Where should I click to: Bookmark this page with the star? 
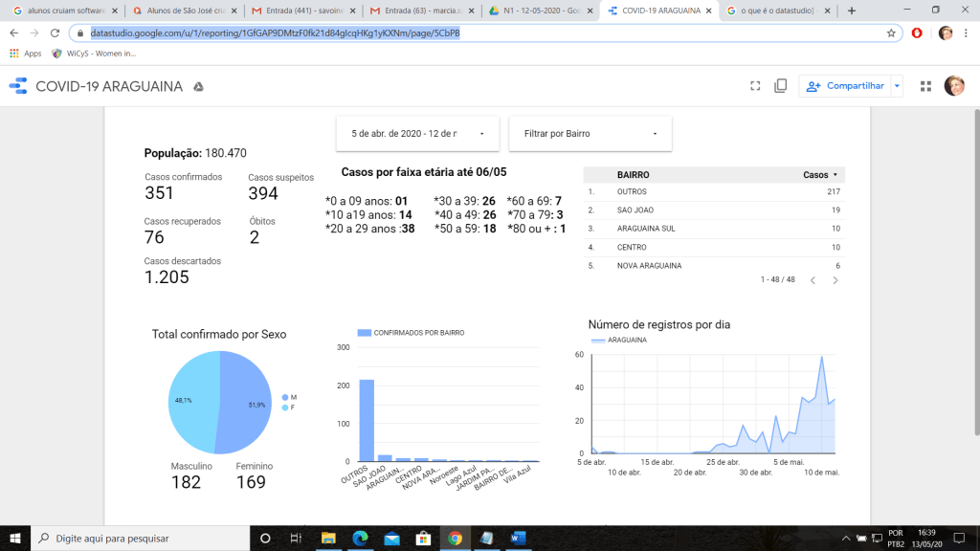point(891,33)
